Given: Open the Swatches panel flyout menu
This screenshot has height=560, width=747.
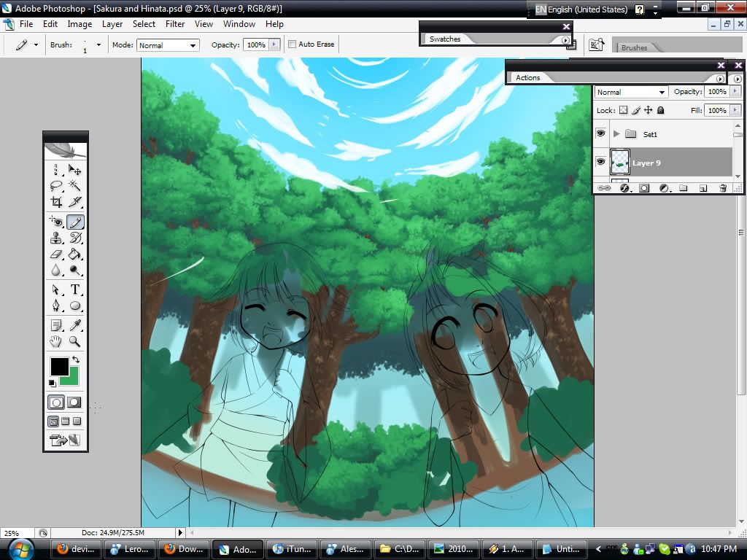Looking at the screenshot, I should (x=565, y=41).
